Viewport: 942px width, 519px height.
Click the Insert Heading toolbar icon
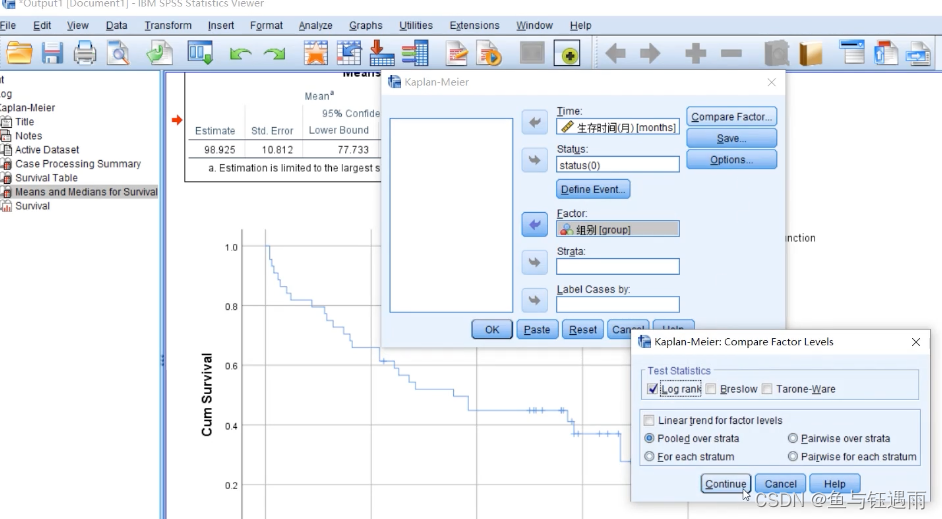tap(852, 53)
